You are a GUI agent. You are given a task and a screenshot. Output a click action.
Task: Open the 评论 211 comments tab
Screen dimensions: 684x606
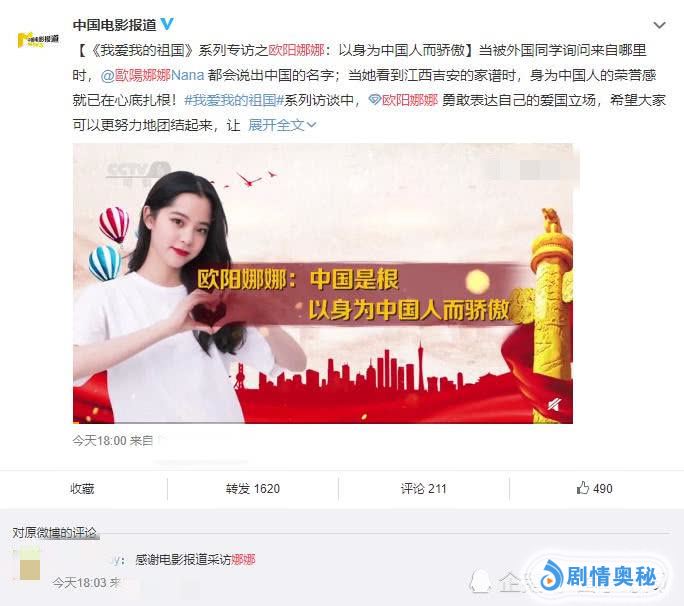(424, 489)
